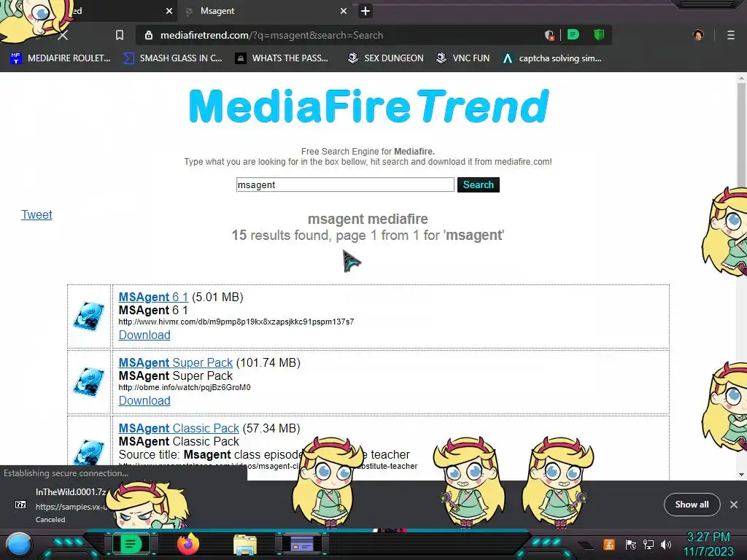Open WHATS THE PASS... bookmark
Viewport: 747px width, 560px height.
[282, 58]
